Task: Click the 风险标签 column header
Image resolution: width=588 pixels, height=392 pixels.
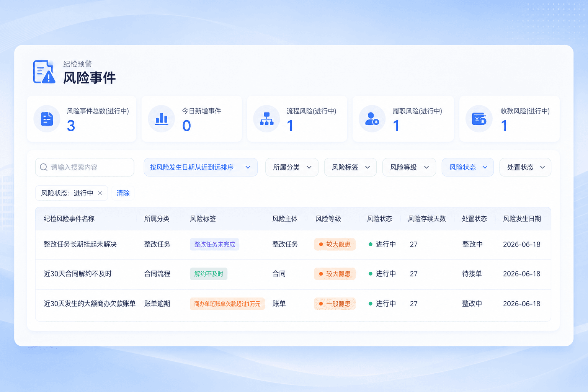Action: click(x=203, y=219)
